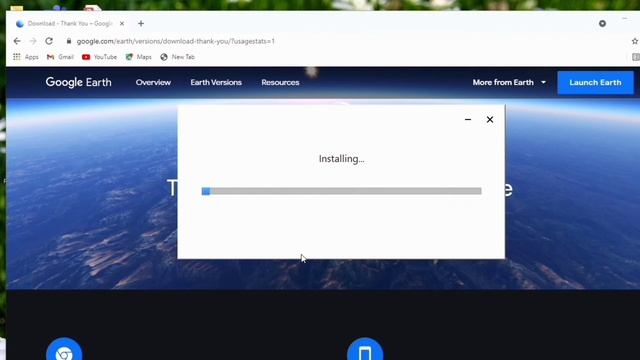Open the Gmail bookmark
This screenshot has height=360, width=640.
[x=60, y=57]
